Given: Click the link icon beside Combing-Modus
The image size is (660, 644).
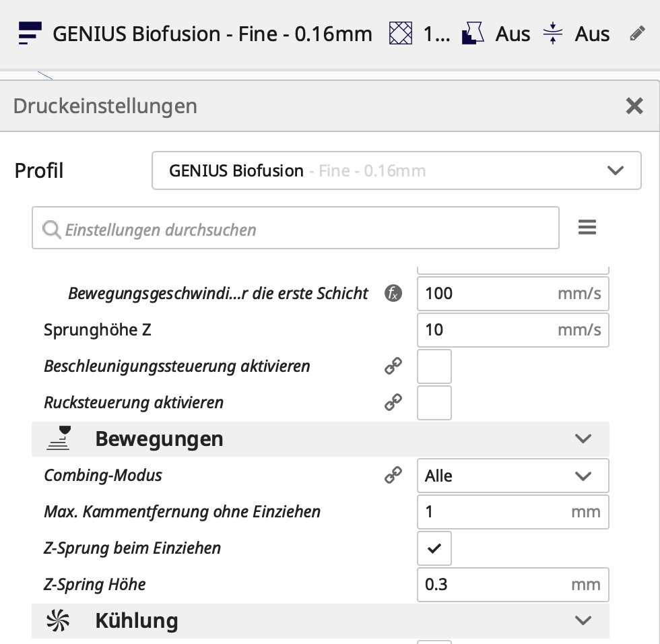Looking at the screenshot, I should [x=393, y=476].
